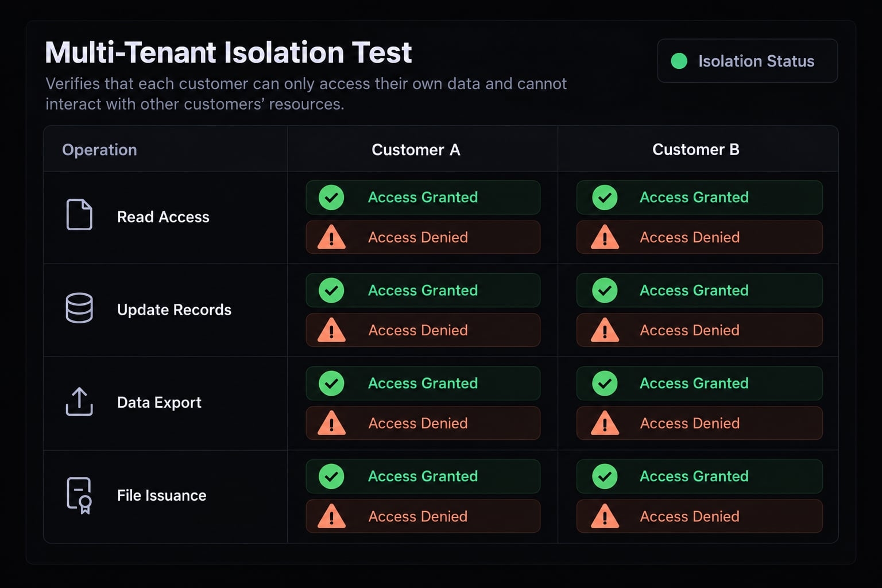The height and width of the screenshot is (588, 882).
Task: Click Customer B File Issuance Denied text
Action: [x=690, y=516]
